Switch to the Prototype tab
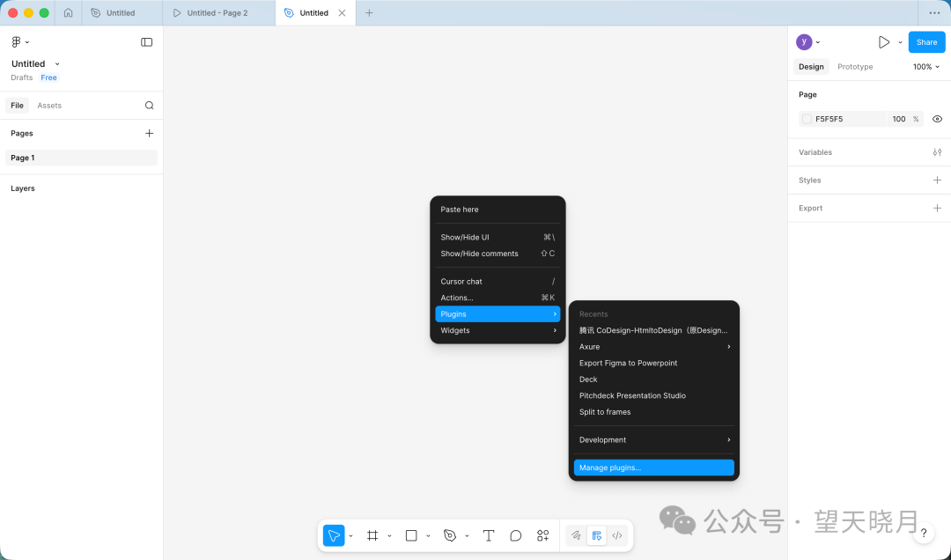The image size is (951, 560). 853,66
